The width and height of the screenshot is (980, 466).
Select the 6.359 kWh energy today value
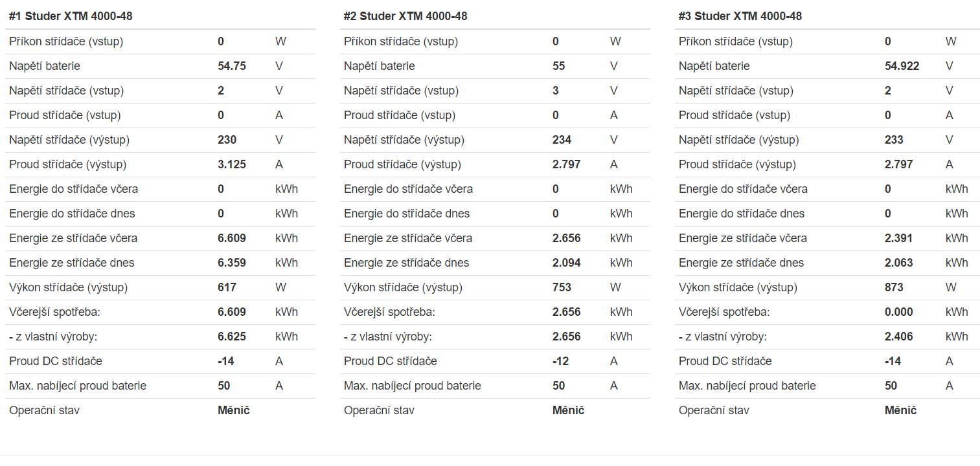(x=232, y=263)
